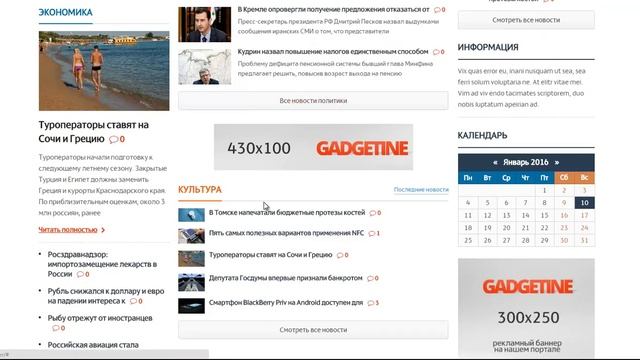Viewport: 640px width, 360px height.
Task: Open headline Туроператоры ставят на Сочи и Грецию
Action: point(93,131)
